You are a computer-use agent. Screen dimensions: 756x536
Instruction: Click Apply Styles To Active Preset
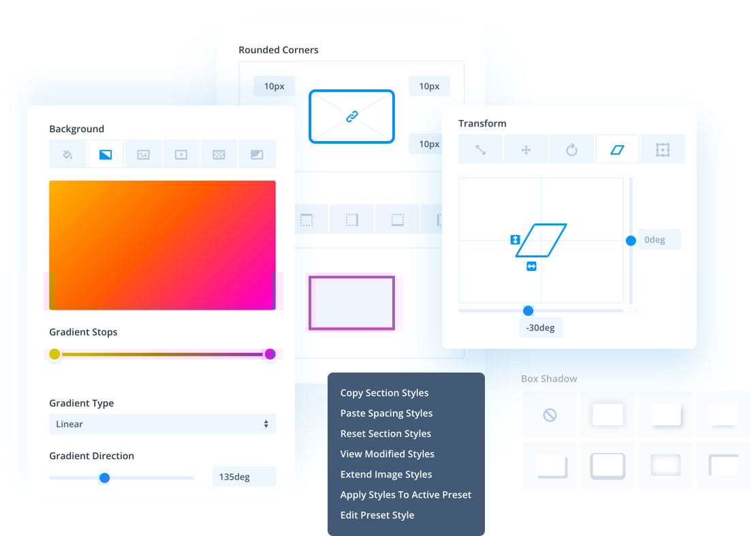click(405, 495)
